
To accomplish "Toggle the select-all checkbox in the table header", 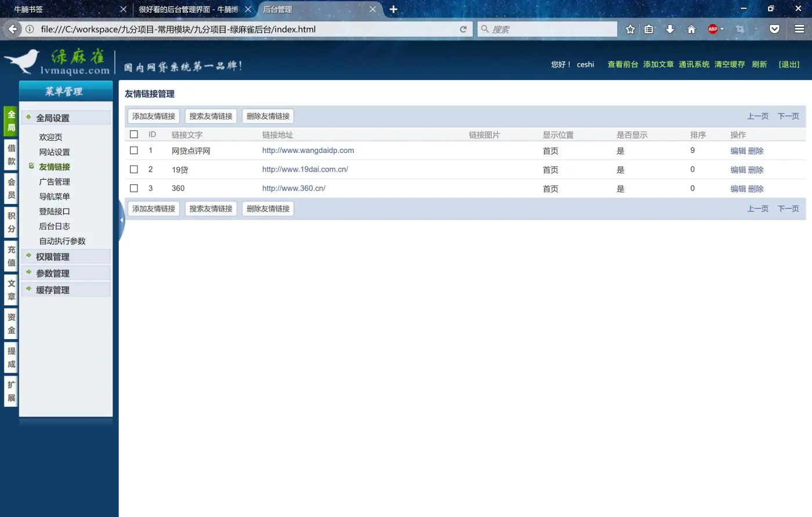I will (x=134, y=134).
